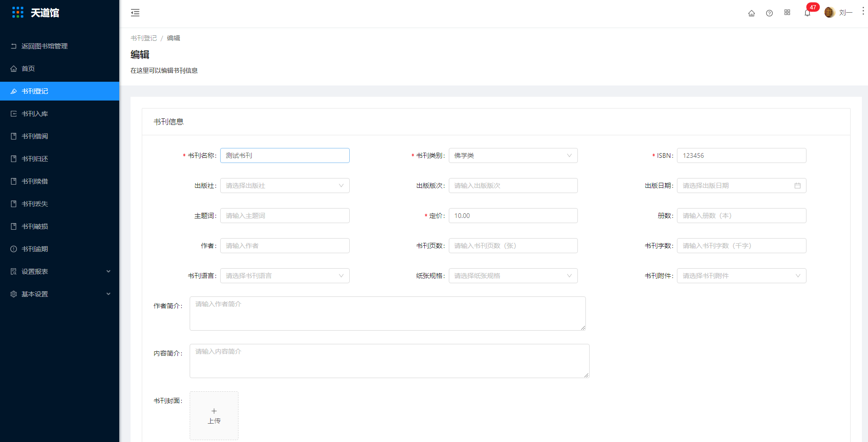The height and width of the screenshot is (442, 868).
Task: Select 书刊登记 menu item
Action: click(60, 91)
